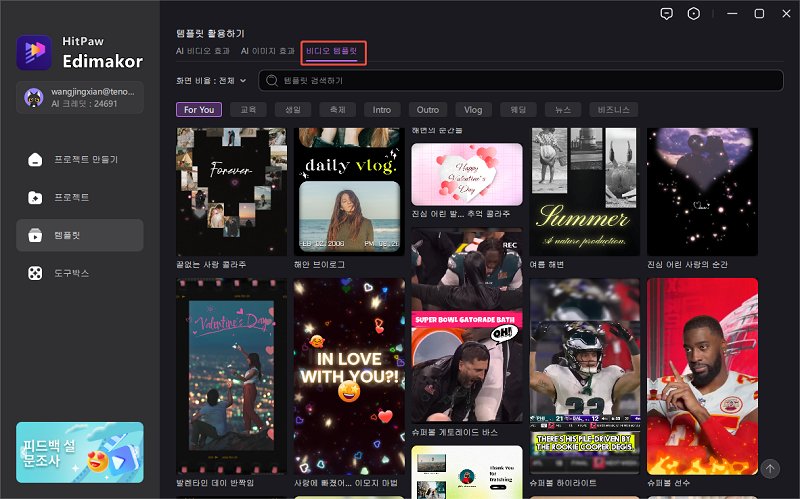Filter templates by Outro category
Image resolution: width=800 pixels, height=499 pixels.
(x=428, y=110)
